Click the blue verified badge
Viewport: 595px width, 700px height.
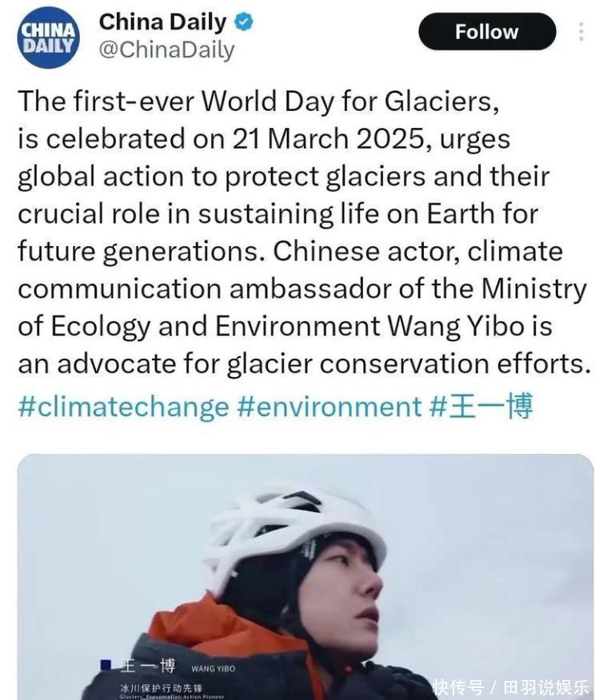tap(243, 22)
